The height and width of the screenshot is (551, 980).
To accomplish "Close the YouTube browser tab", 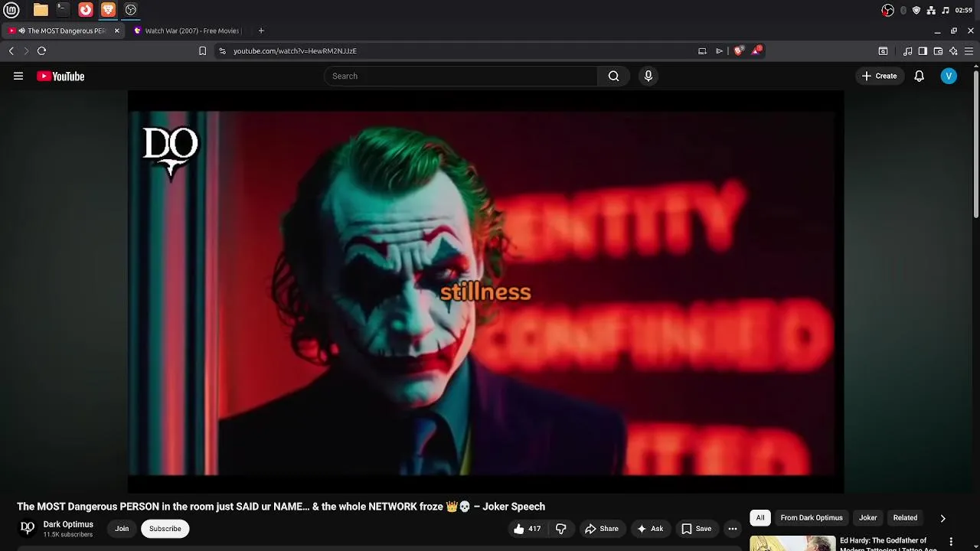I will [x=116, y=31].
